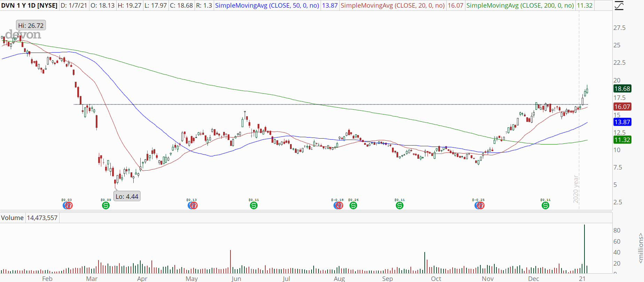Open the $0.11 dividend icon in September
Image resolution: width=644 pixels, height=282 pixels.
pos(400,205)
